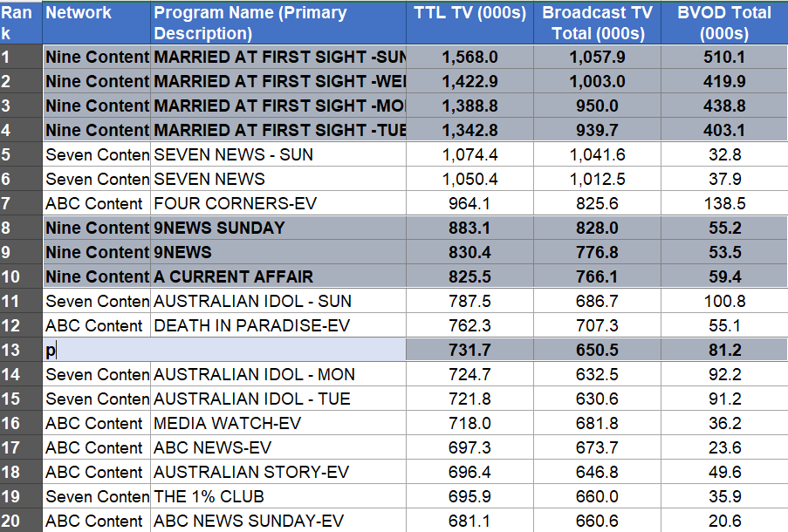Select row 20 row number
This screenshot has height=532, width=788.
[x=20, y=521]
